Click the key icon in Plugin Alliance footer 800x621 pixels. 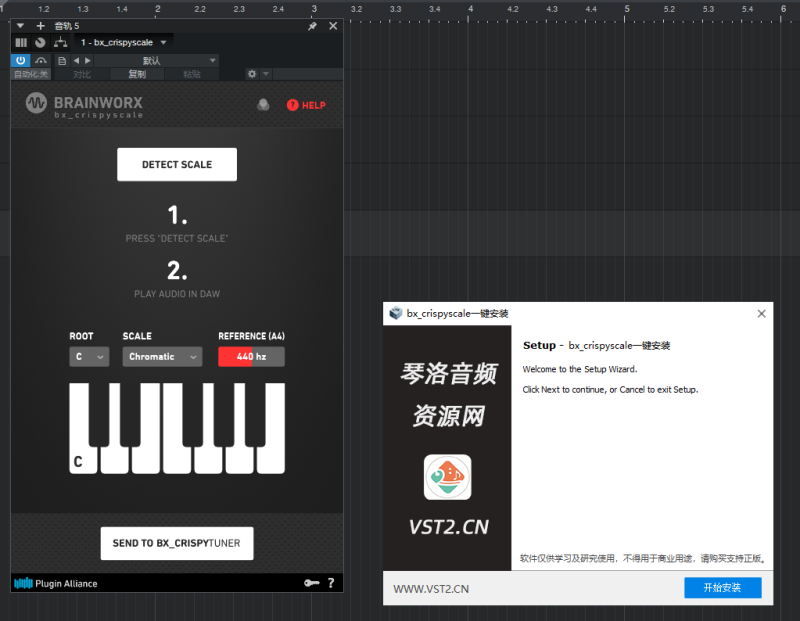(312, 582)
